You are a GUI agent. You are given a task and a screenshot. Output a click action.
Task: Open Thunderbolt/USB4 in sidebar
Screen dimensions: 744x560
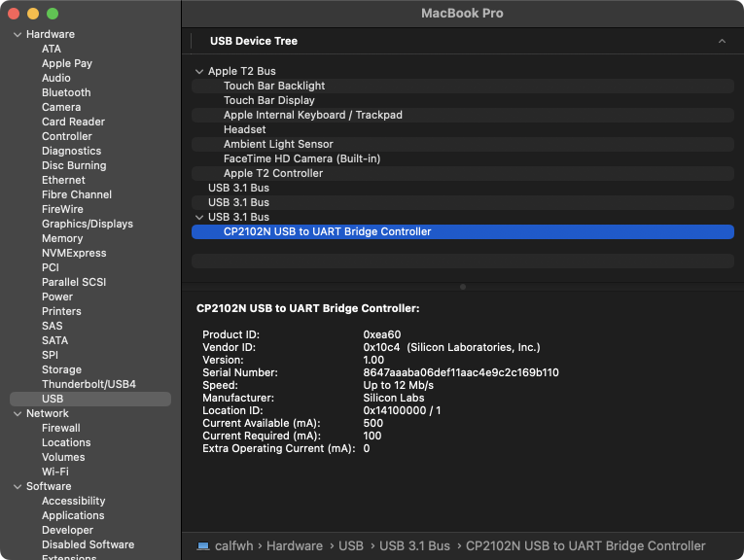(89, 385)
